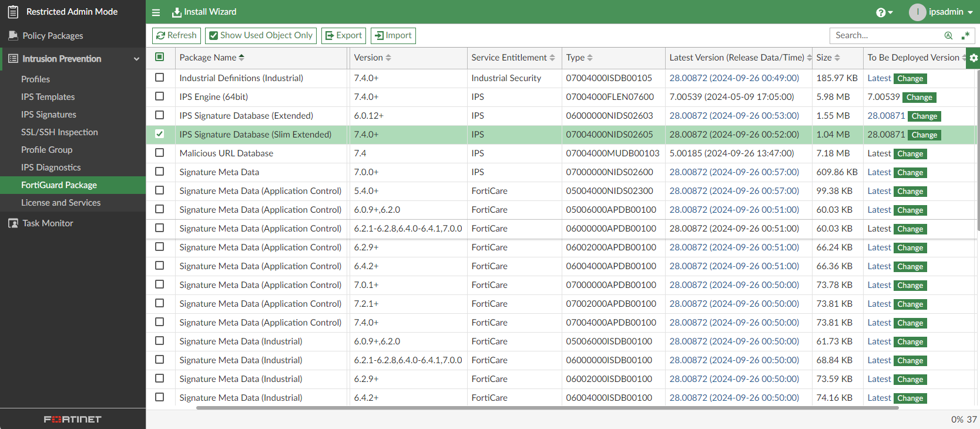Click the search magnifier icon
Viewport: 980px width, 429px height.
[x=948, y=36]
